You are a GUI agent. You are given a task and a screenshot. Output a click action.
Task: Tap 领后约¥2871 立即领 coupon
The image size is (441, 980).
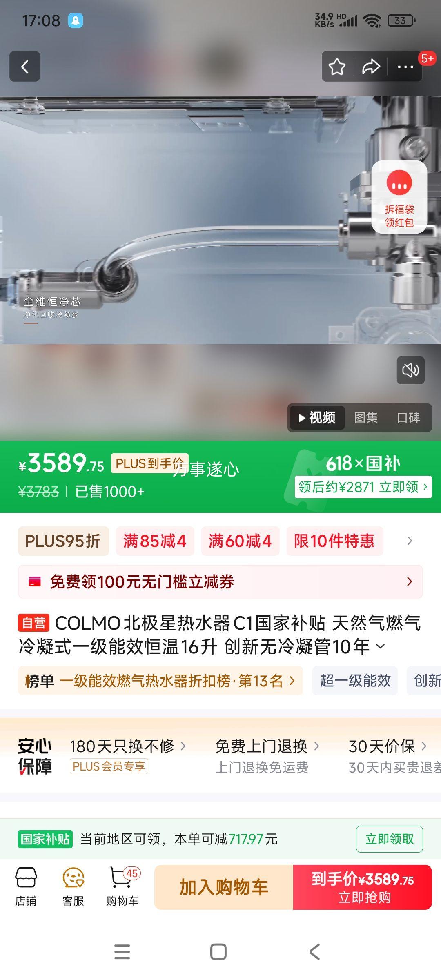click(363, 487)
